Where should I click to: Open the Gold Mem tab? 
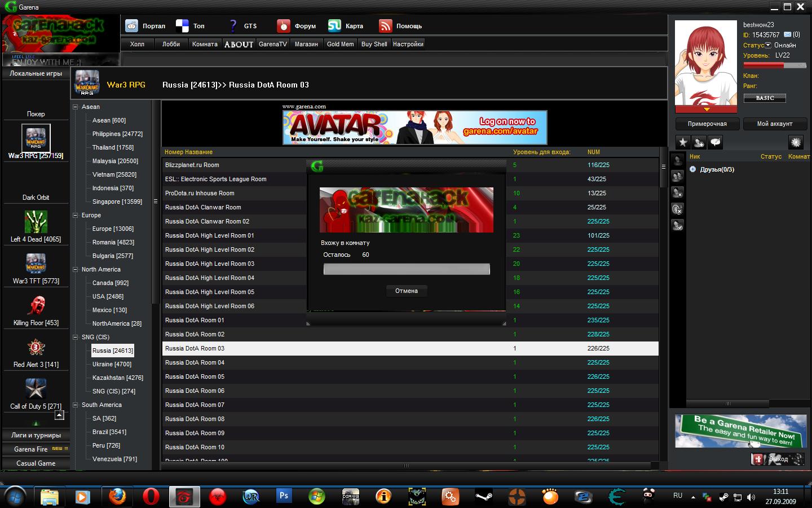[x=341, y=44]
